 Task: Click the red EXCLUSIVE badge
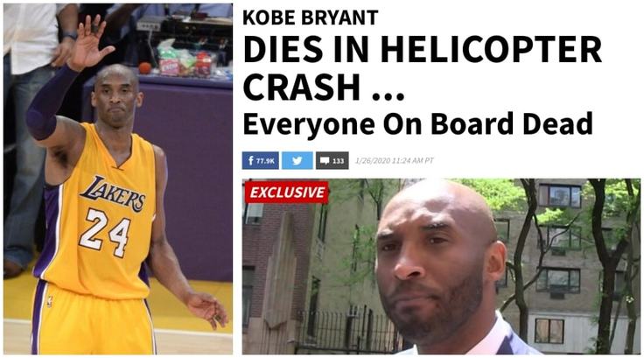pyautogui.click(x=287, y=193)
